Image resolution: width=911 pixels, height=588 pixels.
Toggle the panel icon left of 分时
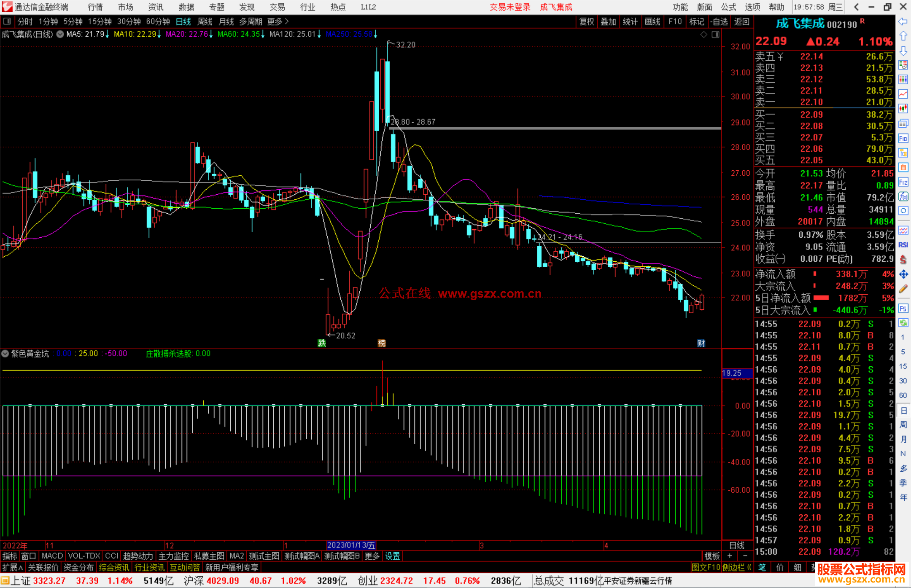coord(7,21)
